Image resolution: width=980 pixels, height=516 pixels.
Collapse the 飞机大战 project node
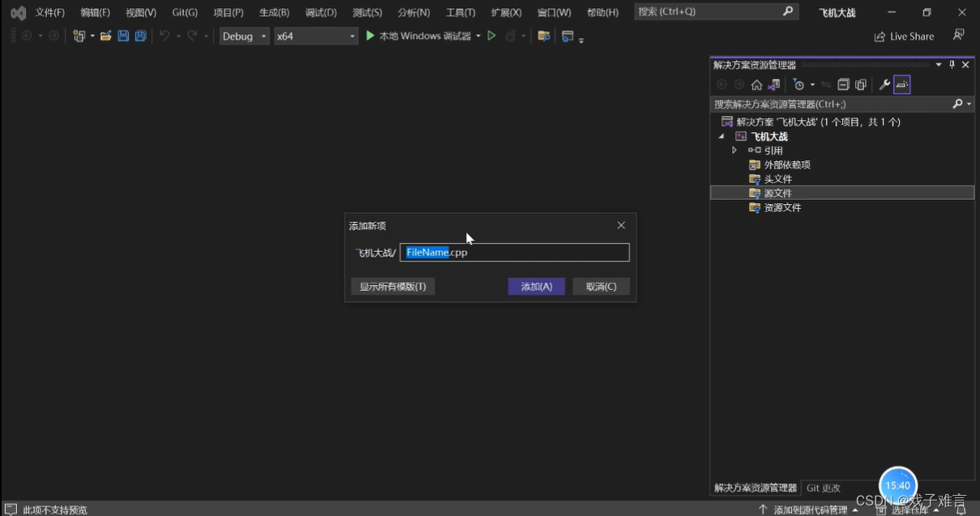(721, 137)
